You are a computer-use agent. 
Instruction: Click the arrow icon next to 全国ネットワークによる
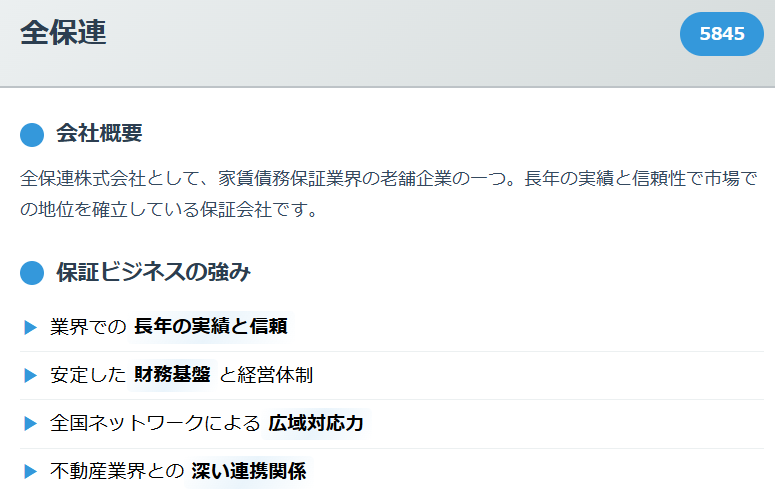pyautogui.click(x=31, y=423)
